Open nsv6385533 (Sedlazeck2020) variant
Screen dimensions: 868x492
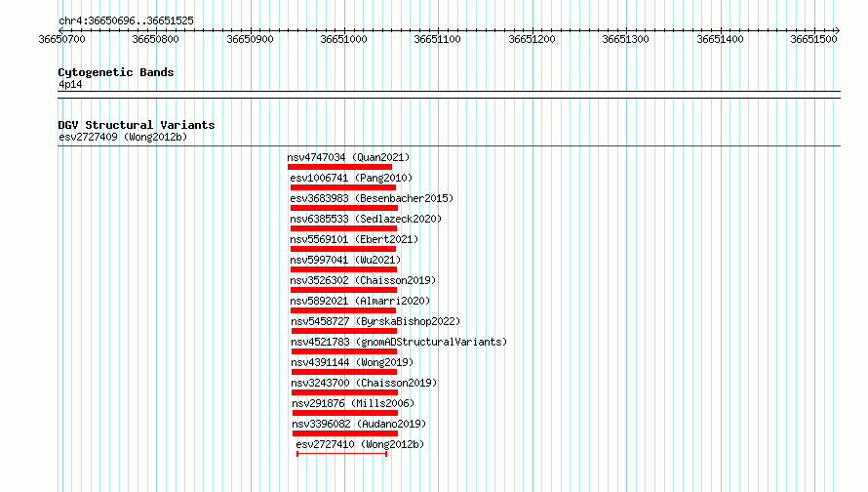pyautogui.click(x=366, y=219)
